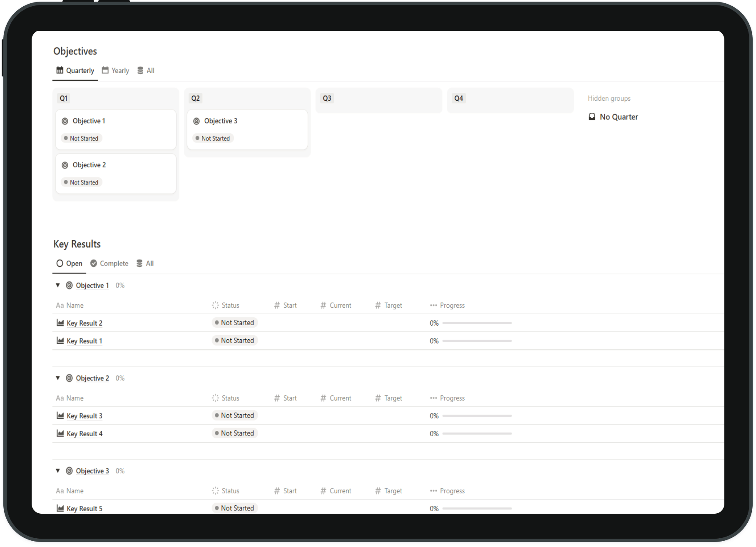Change status of Key Result 3
The image size is (756, 547).
pos(235,415)
